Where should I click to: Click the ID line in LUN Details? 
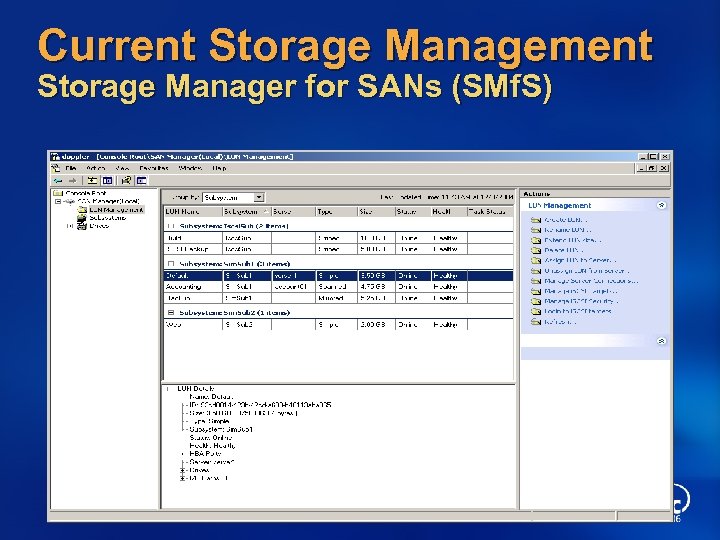point(260,405)
